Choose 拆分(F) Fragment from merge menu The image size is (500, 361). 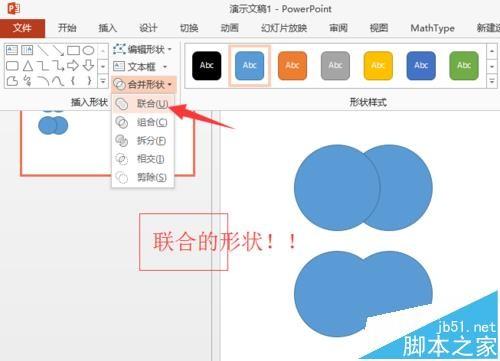tap(143, 141)
